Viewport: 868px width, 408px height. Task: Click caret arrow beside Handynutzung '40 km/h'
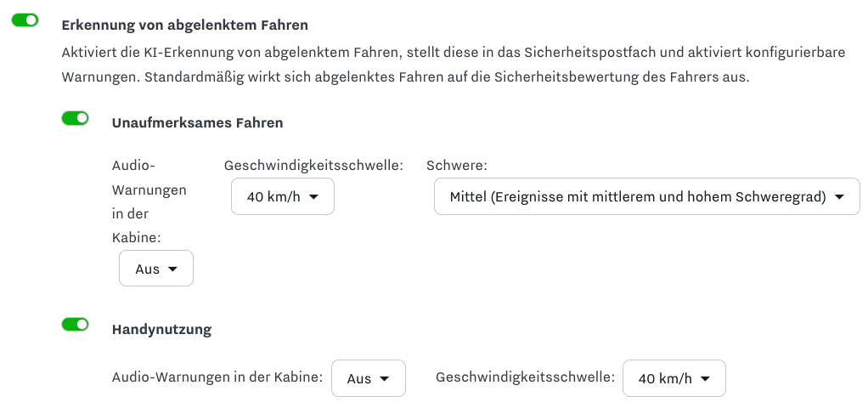click(705, 378)
